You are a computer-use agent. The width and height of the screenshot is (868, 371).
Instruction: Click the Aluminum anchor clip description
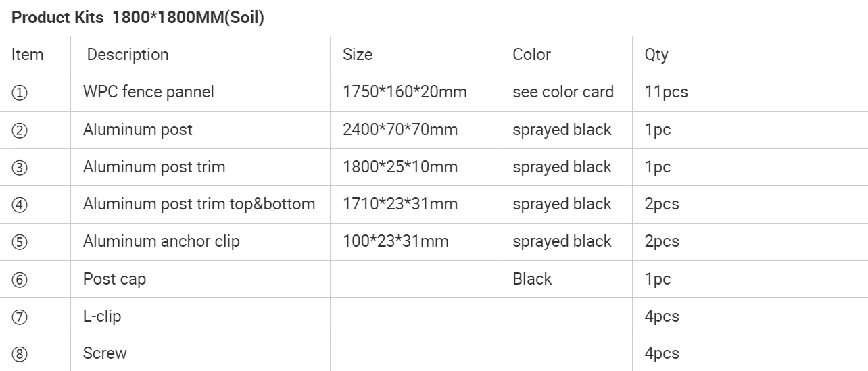(x=161, y=241)
